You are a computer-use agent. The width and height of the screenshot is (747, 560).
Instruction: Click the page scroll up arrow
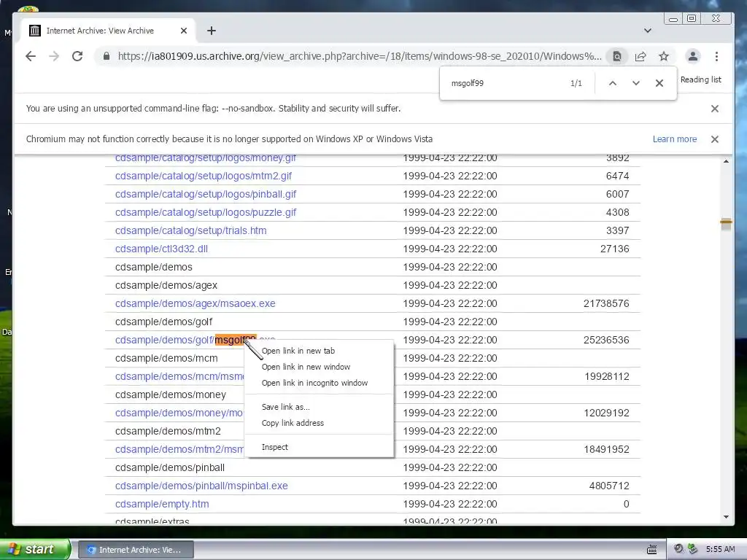[726, 161]
